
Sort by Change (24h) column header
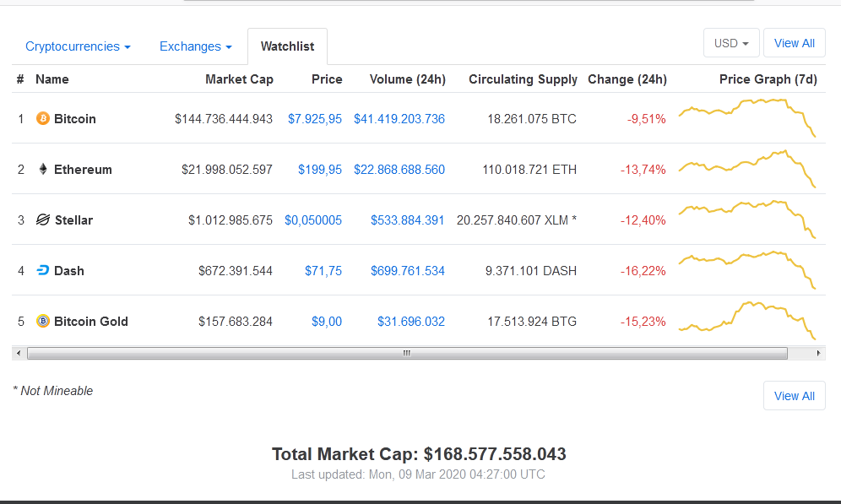(x=627, y=79)
